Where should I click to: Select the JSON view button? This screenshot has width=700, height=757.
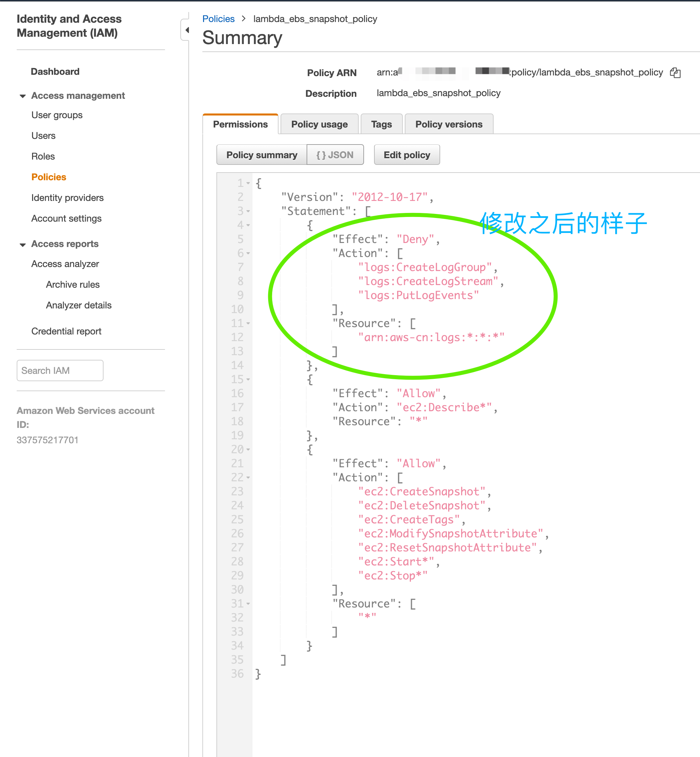[x=335, y=155]
